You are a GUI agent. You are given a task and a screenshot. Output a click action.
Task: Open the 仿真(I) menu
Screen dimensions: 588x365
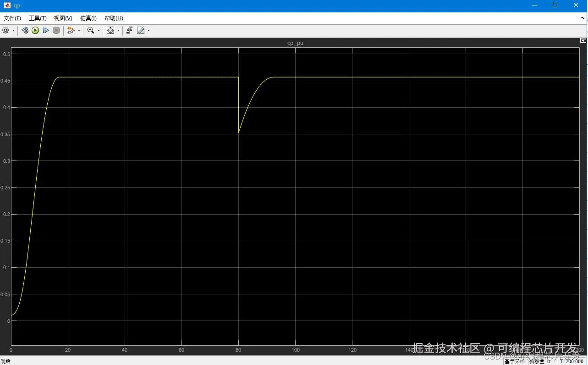click(x=88, y=18)
